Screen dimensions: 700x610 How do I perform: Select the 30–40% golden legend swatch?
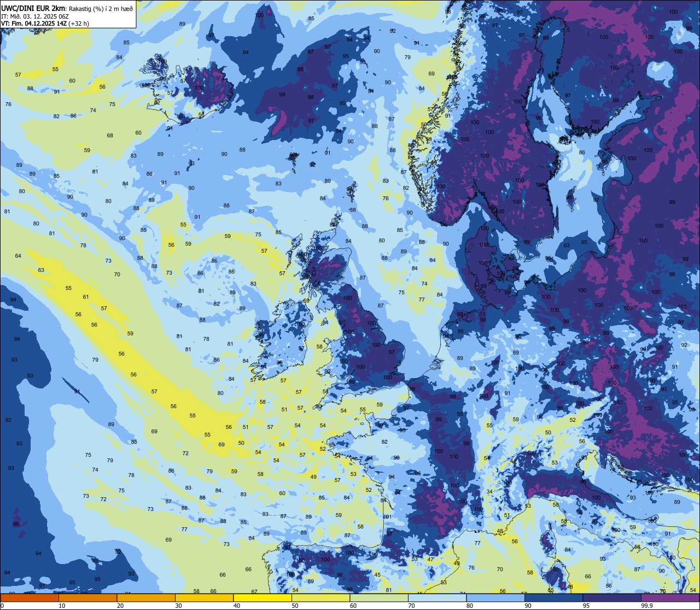pyautogui.click(x=204, y=597)
